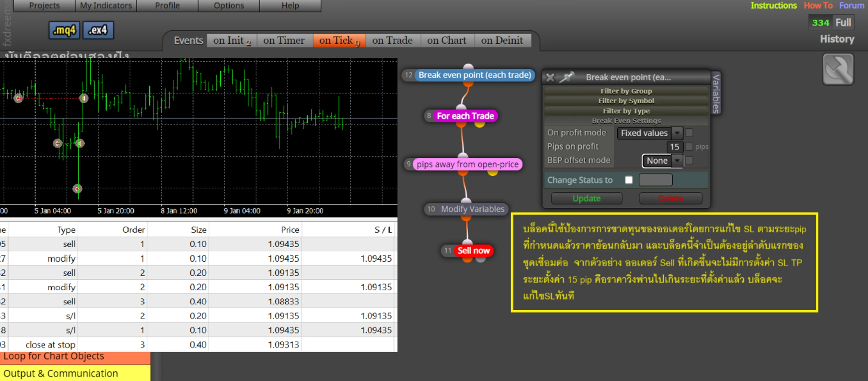Open the My Indicators menu

coord(106,6)
